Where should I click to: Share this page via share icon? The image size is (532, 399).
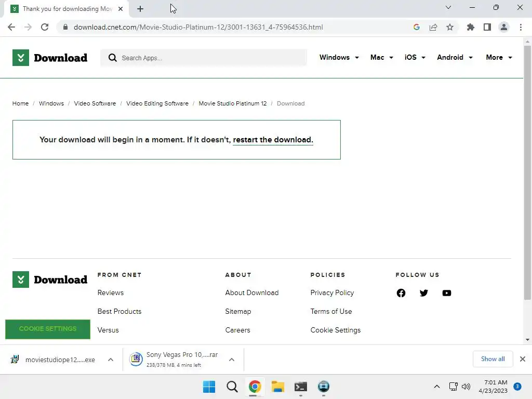coord(433,27)
